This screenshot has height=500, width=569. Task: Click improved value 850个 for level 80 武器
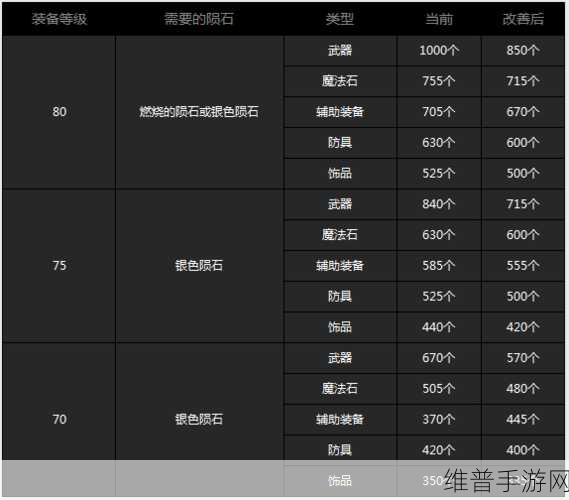[523, 50]
